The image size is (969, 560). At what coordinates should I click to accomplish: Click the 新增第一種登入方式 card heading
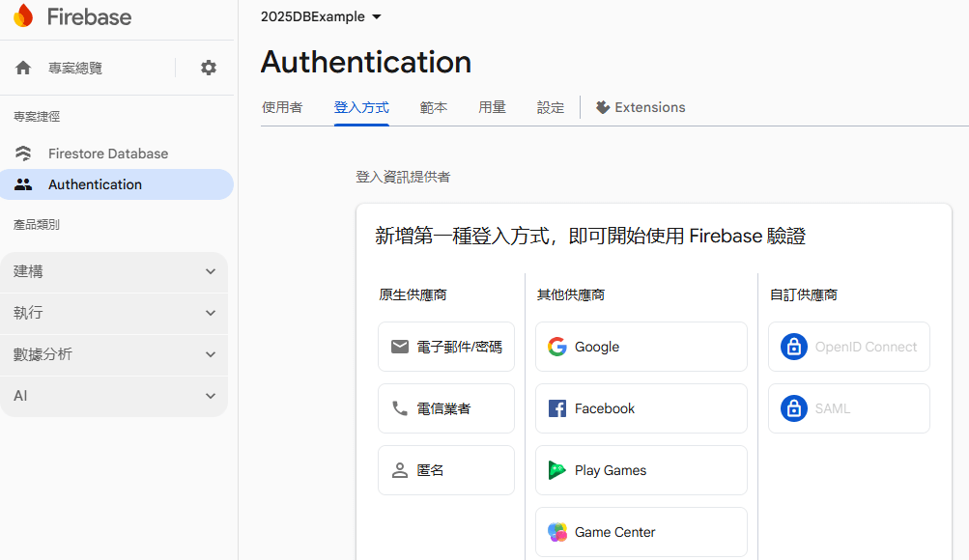tap(590, 236)
